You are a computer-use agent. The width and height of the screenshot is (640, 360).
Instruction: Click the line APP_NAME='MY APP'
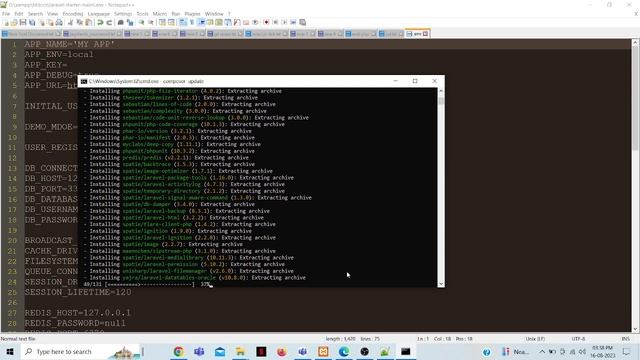point(70,44)
